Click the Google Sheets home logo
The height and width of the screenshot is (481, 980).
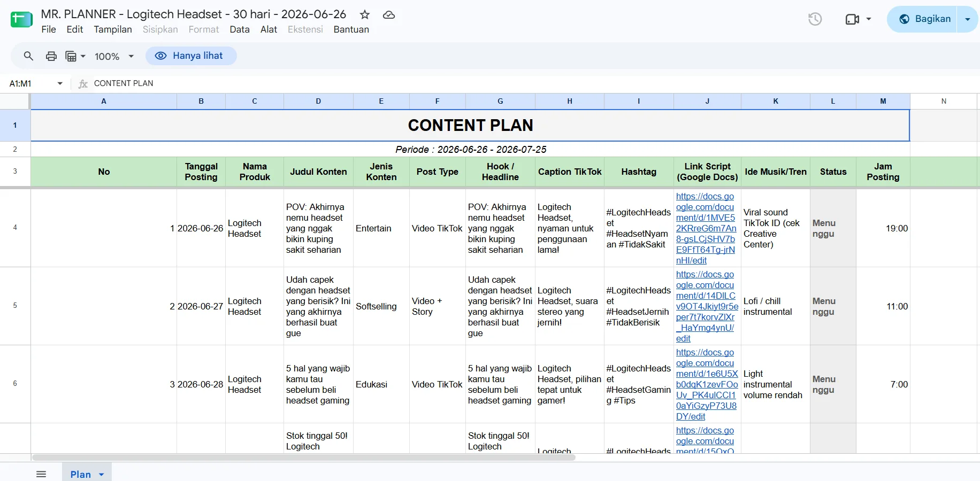(21, 19)
